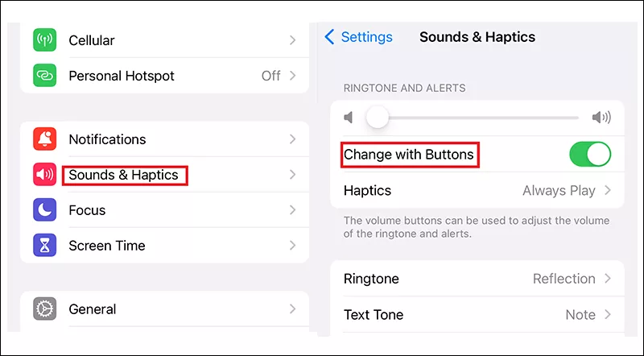Open Personal Hotspot Off chevron
644x356 pixels.
292,76
